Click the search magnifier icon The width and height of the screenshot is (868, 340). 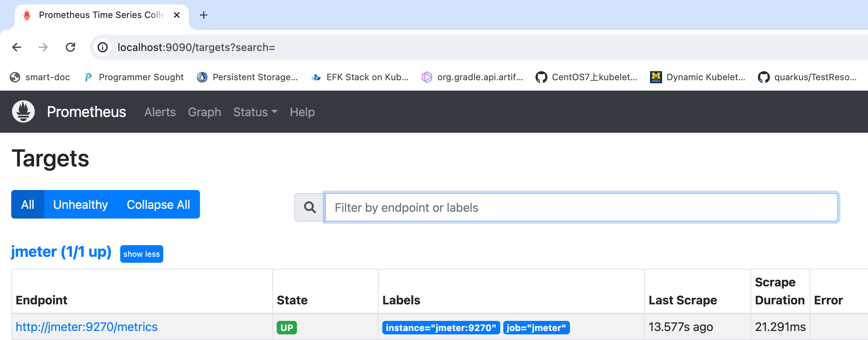310,207
